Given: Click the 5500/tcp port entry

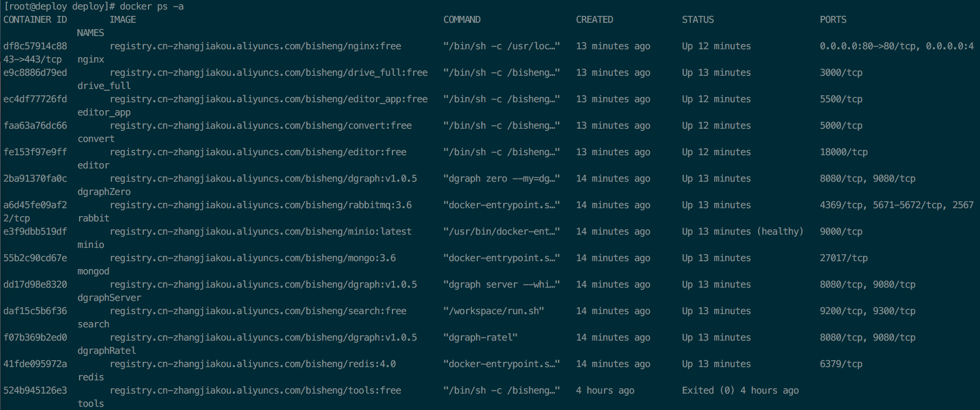Looking at the screenshot, I should tap(841, 99).
